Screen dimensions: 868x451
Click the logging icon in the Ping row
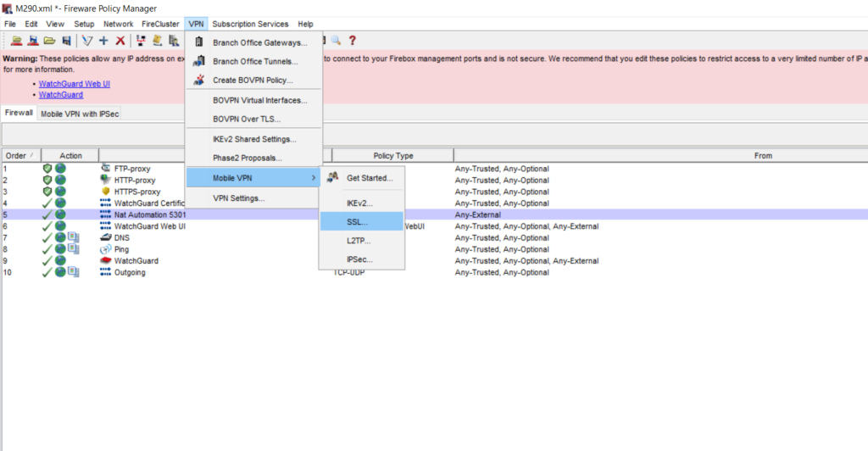pyautogui.click(x=74, y=249)
